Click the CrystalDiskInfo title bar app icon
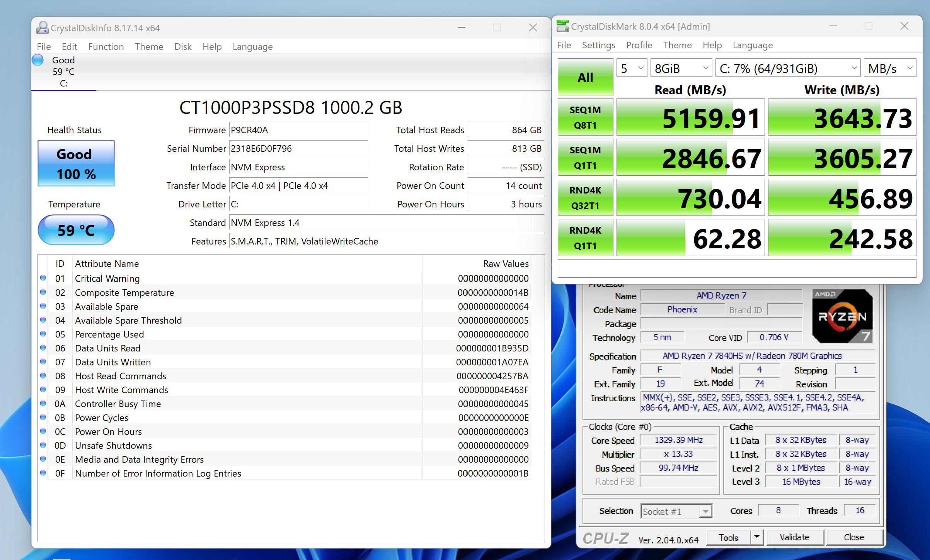The width and height of the screenshot is (930, 560). (42, 27)
